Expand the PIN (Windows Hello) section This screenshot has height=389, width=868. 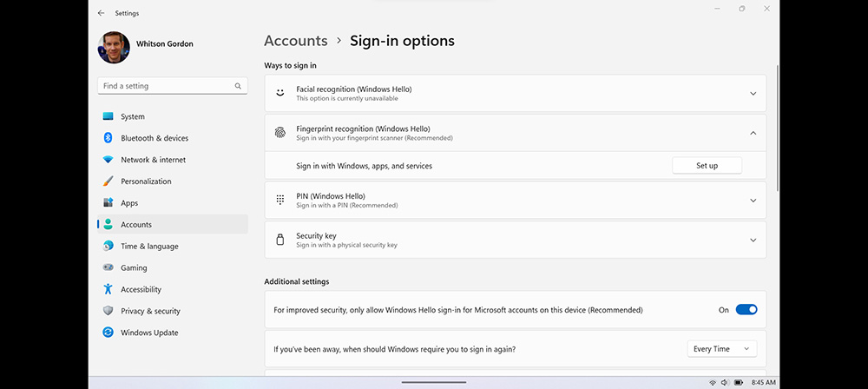tap(753, 201)
